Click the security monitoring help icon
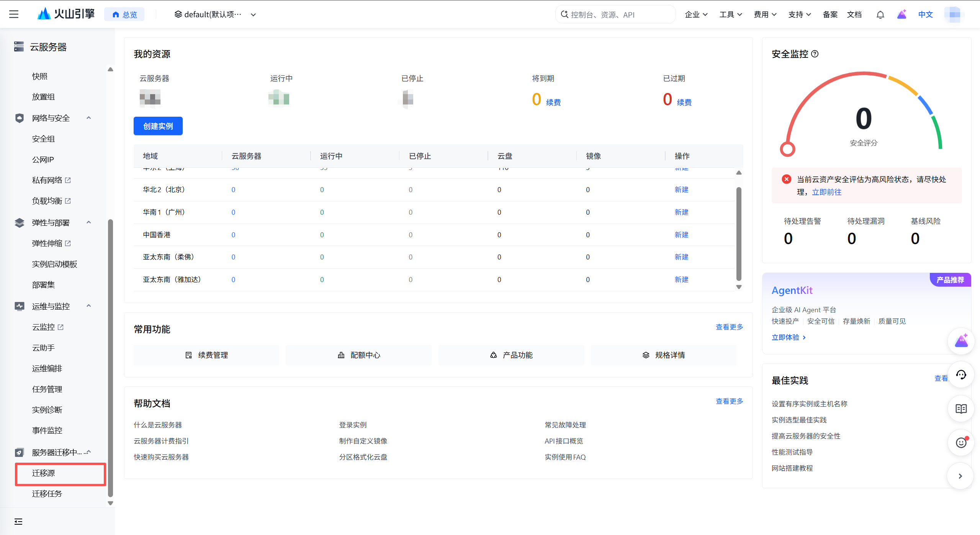Screen dimensions: 980x535 (815, 54)
